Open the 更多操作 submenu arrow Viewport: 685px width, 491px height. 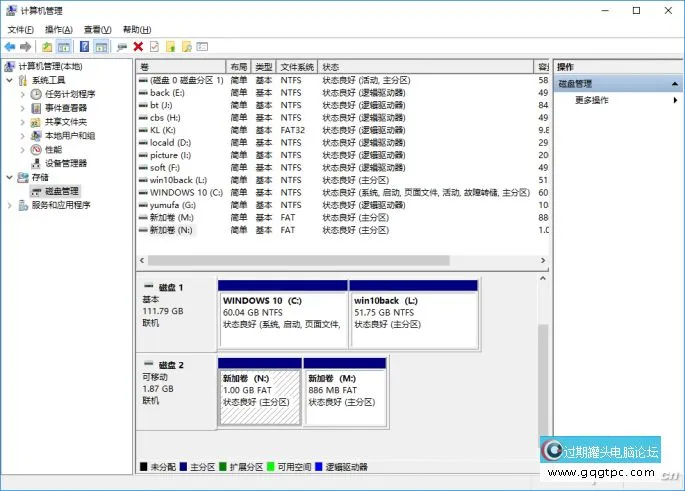pyautogui.click(x=675, y=100)
